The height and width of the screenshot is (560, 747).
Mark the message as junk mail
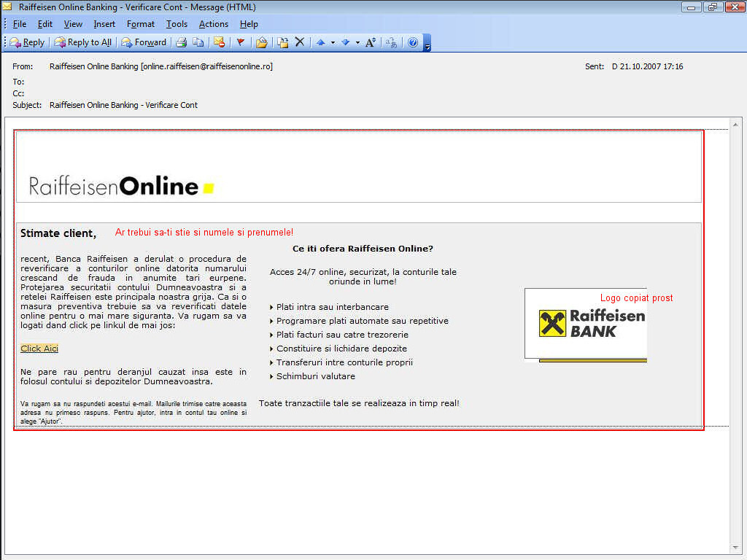(x=218, y=42)
